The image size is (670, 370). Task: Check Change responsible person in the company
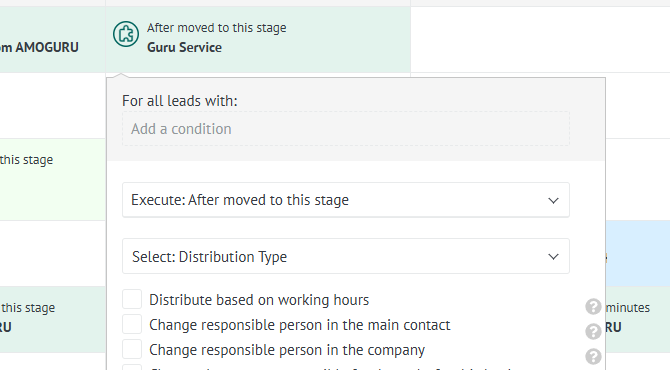coord(132,349)
